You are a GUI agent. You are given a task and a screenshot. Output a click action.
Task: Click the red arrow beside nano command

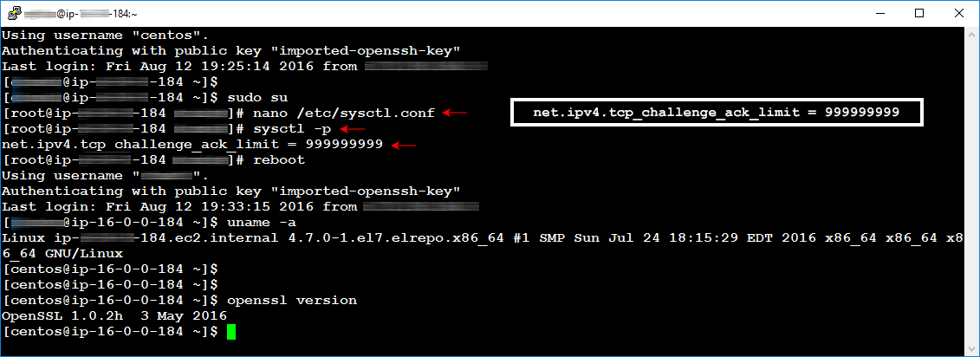pos(455,113)
